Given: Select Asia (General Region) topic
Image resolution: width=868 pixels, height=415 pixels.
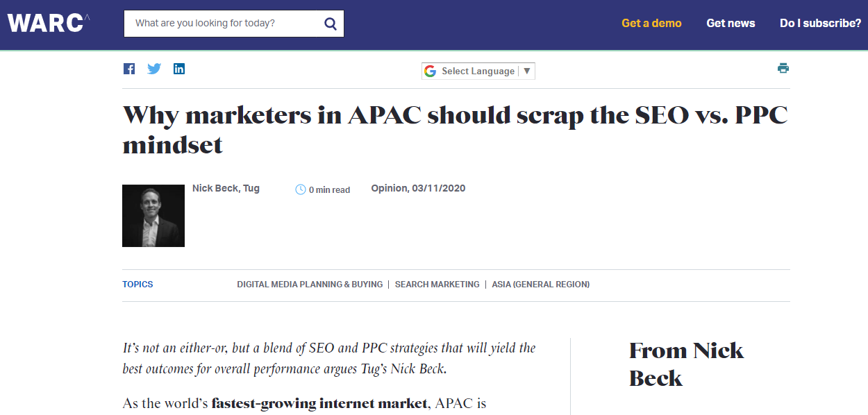Looking at the screenshot, I should point(541,285).
